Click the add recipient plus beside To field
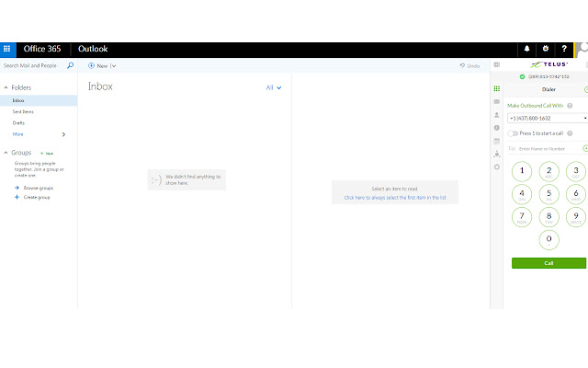The width and height of the screenshot is (588, 368). 585,149
